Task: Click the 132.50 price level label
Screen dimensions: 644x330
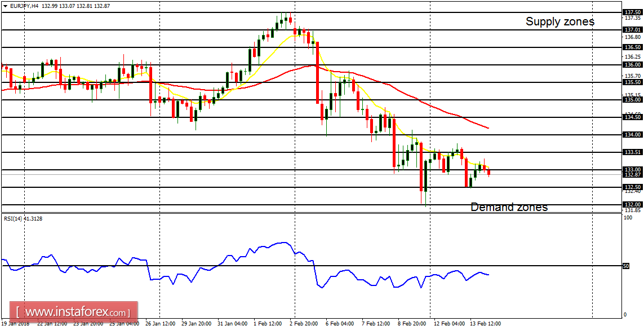Action: pos(632,187)
